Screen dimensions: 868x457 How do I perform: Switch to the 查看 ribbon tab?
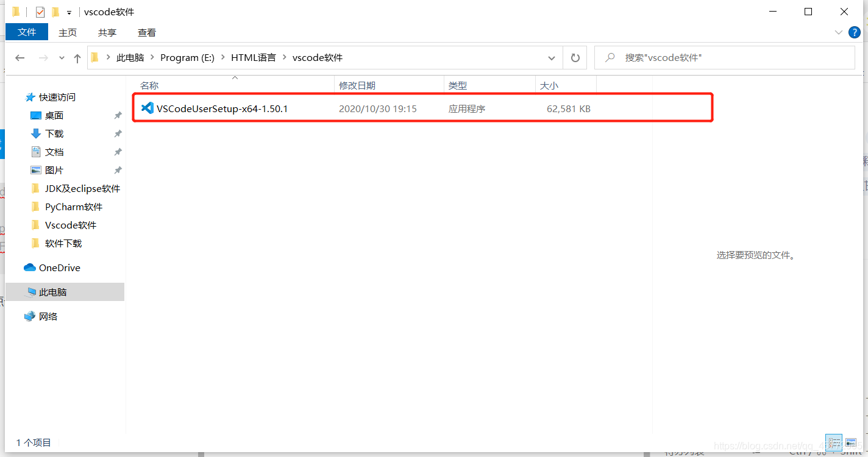[x=147, y=32]
